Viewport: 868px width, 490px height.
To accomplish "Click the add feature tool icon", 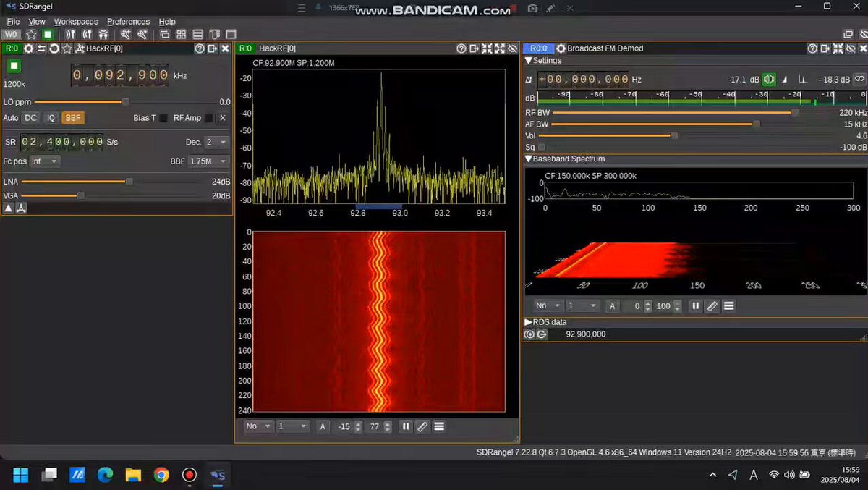I will [125, 34].
